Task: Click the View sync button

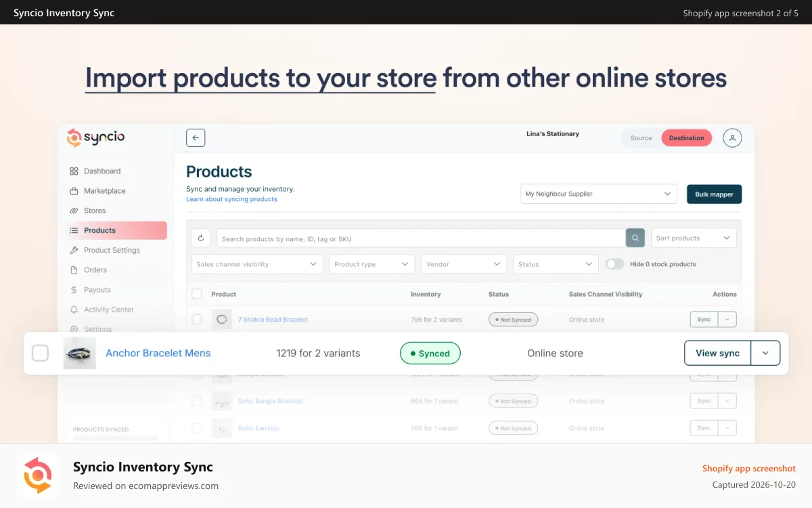Action: click(x=717, y=353)
